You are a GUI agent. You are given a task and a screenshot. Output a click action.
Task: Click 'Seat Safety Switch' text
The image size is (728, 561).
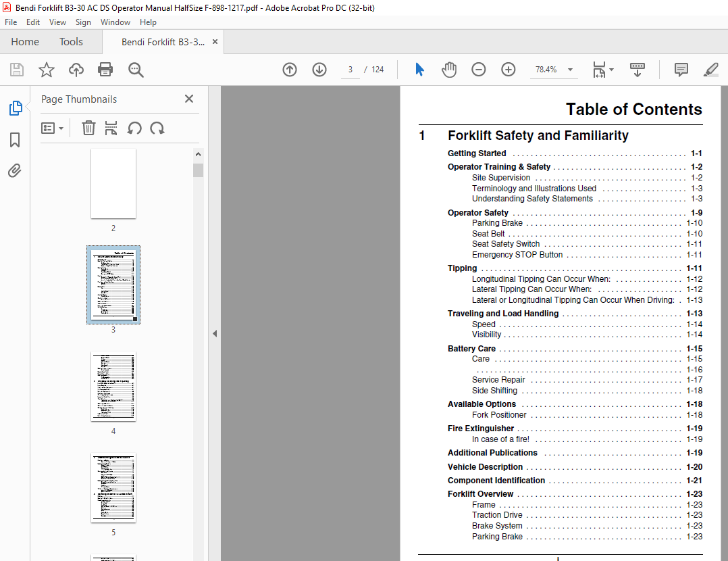[506, 244]
